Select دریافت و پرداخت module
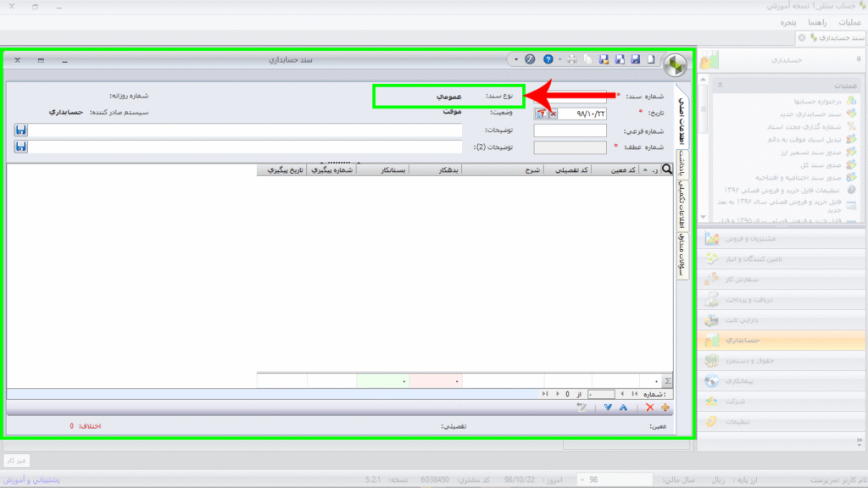Viewport: 868px width, 488px height. pyautogui.click(x=781, y=299)
